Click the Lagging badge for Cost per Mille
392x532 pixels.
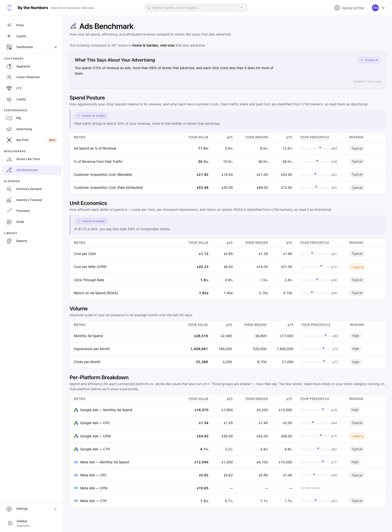pos(357,267)
